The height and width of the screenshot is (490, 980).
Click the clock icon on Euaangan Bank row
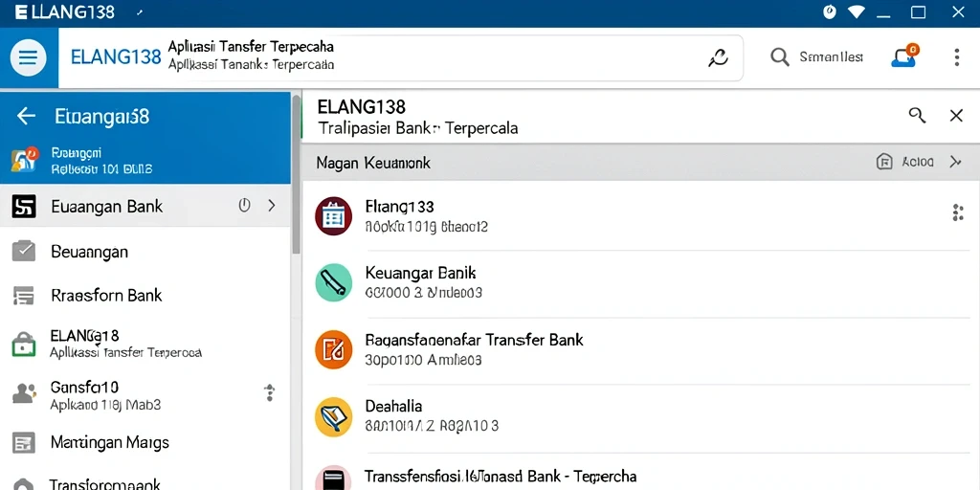point(244,205)
